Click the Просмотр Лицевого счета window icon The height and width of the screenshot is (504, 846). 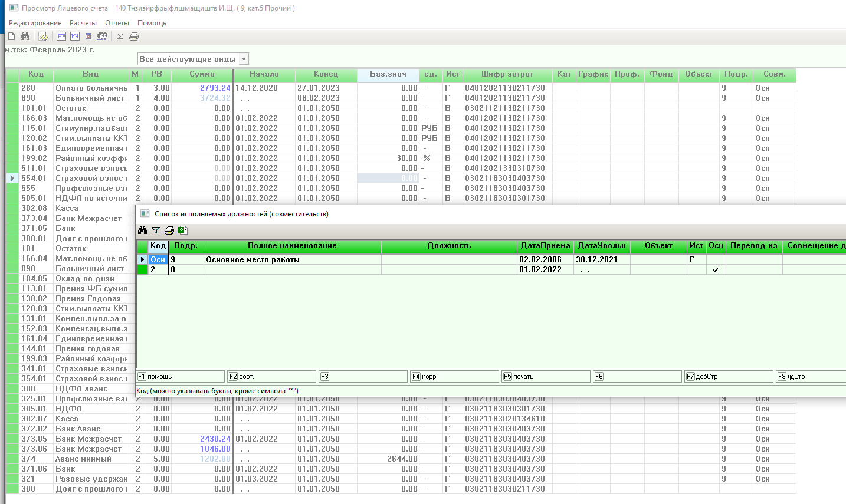[14, 8]
